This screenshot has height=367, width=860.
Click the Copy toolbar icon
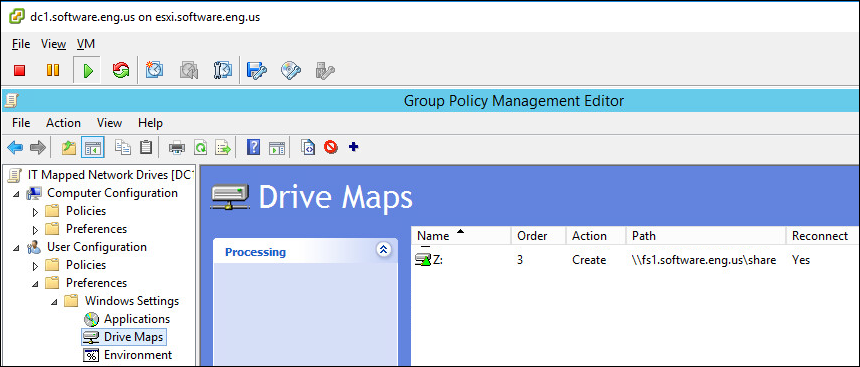123,147
